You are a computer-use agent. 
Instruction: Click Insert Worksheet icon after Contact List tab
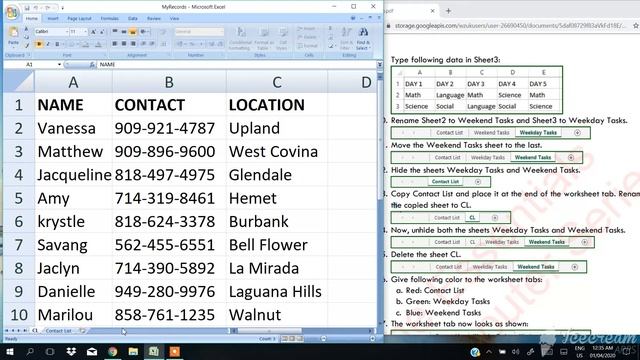click(x=83, y=331)
